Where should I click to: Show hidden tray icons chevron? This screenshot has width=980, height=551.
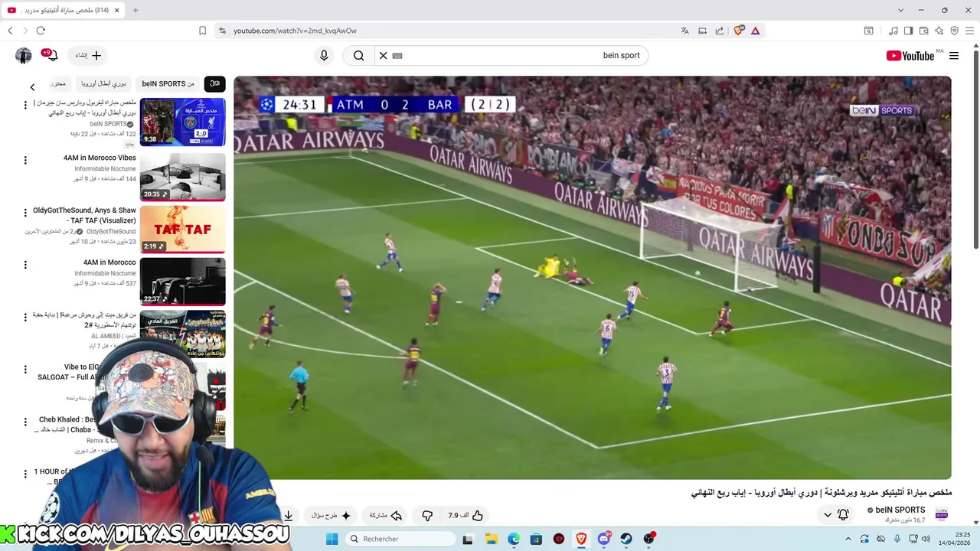tap(848, 539)
